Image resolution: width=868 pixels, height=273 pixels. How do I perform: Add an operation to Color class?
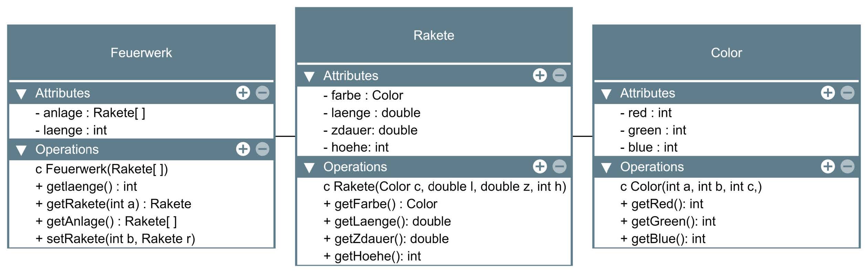(828, 166)
